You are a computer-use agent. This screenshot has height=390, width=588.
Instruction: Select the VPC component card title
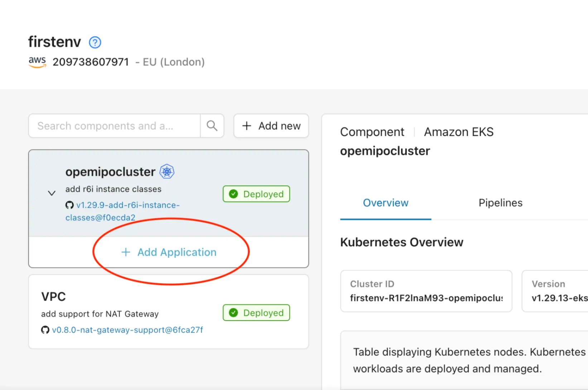coord(53,297)
